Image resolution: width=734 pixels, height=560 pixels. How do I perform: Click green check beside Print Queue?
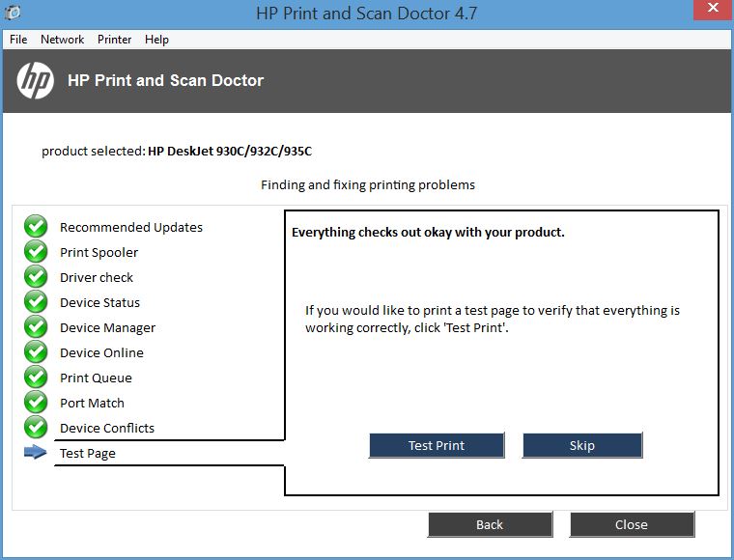[x=36, y=378]
